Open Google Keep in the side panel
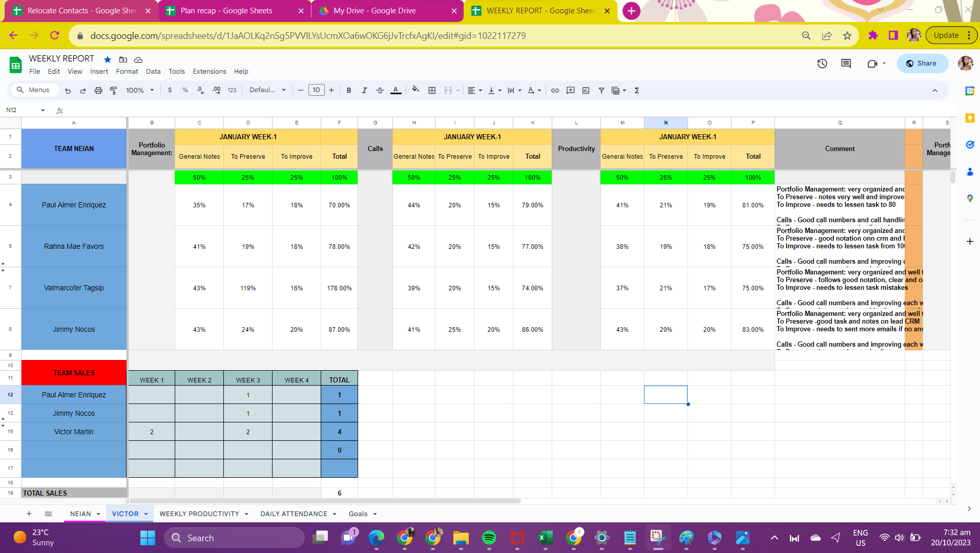The height and width of the screenshot is (553, 980). pyautogui.click(x=969, y=118)
